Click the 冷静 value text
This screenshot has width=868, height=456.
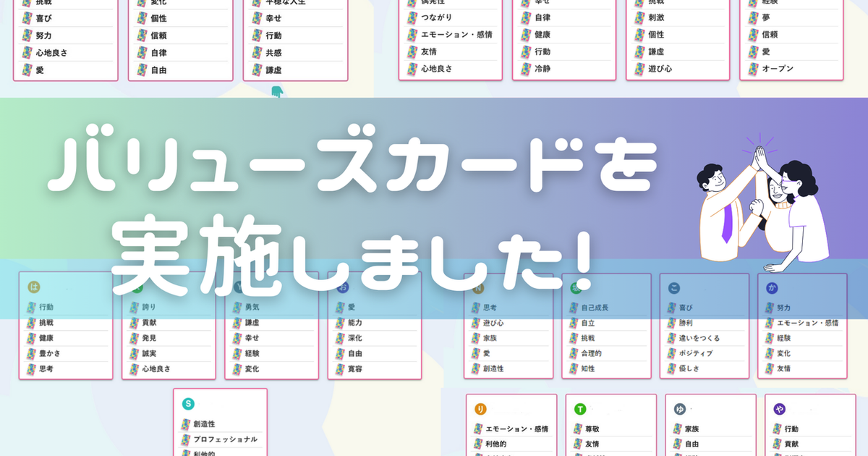pyautogui.click(x=542, y=69)
